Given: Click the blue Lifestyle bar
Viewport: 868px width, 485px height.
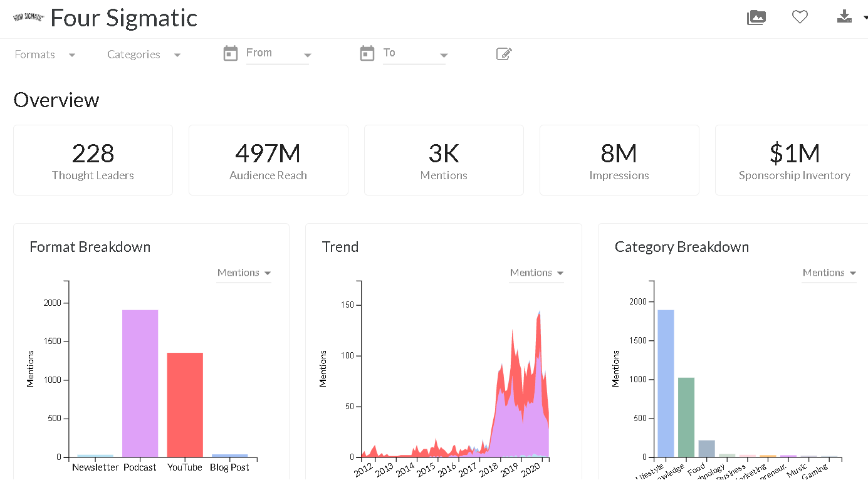Looking at the screenshot, I should pos(666,383).
